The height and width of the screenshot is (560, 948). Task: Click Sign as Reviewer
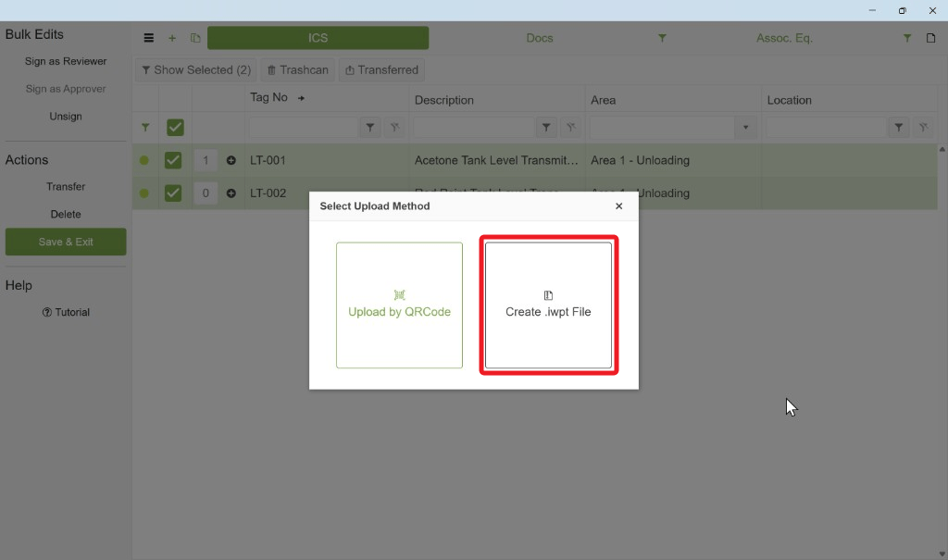tap(66, 61)
